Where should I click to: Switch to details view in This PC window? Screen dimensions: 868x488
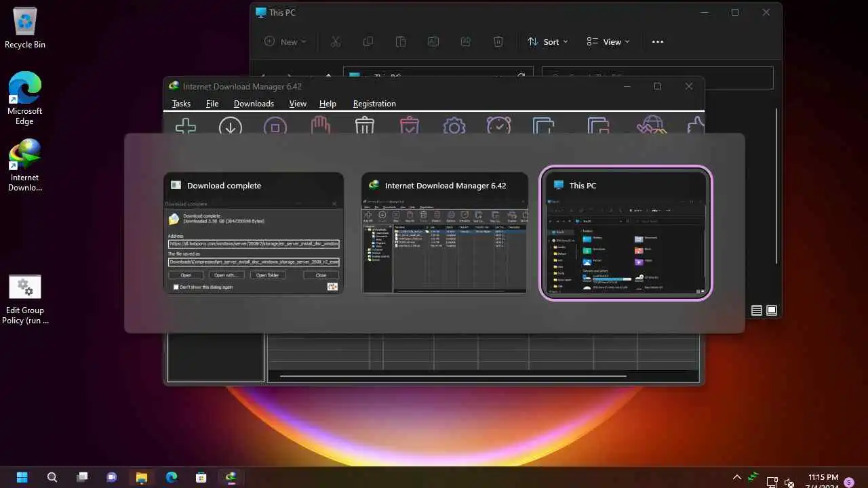pyautogui.click(x=757, y=310)
